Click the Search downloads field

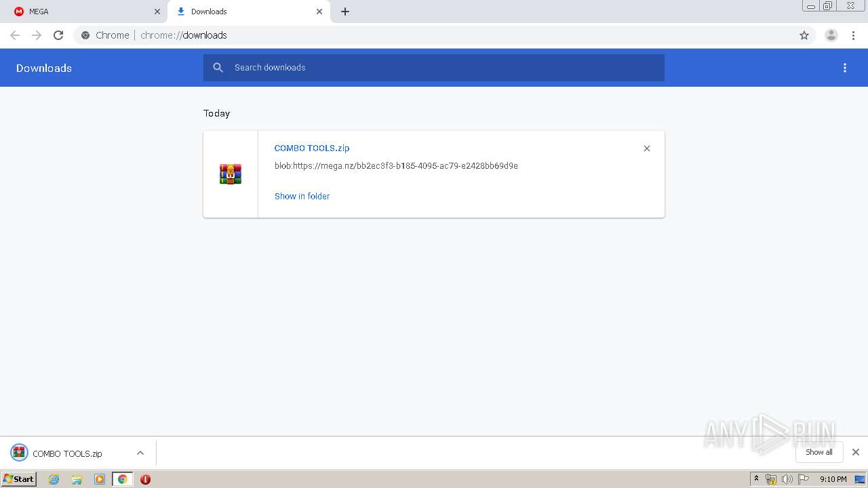(434, 68)
